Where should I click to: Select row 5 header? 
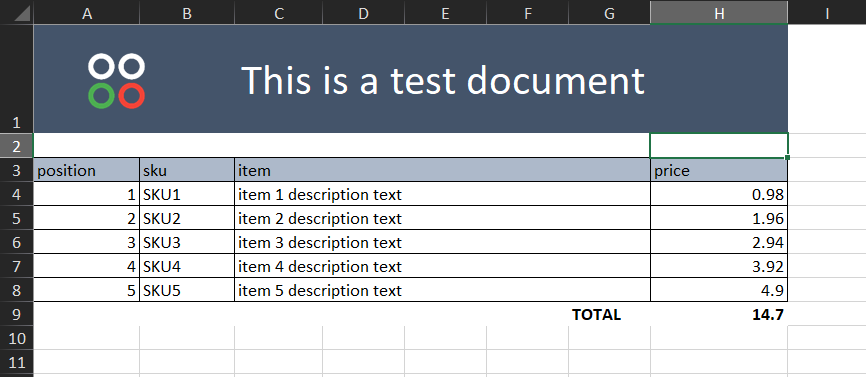17,218
